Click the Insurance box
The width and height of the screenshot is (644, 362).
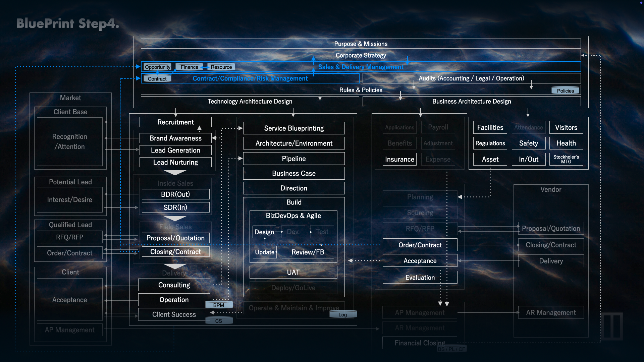click(399, 159)
